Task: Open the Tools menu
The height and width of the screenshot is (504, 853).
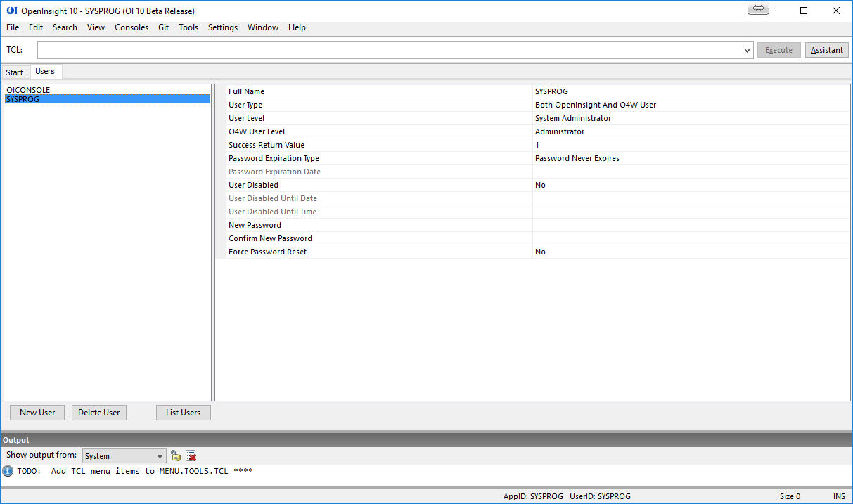Action: [188, 27]
